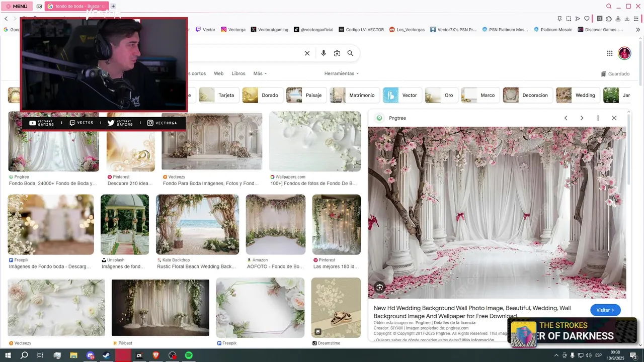Open preview panel more options menu

pos(598,118)
